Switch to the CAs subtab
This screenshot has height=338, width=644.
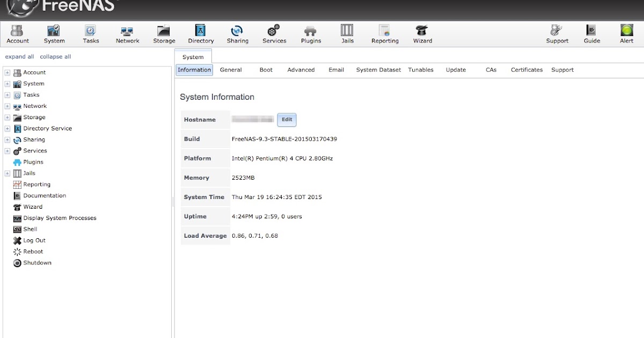point(491,70)
